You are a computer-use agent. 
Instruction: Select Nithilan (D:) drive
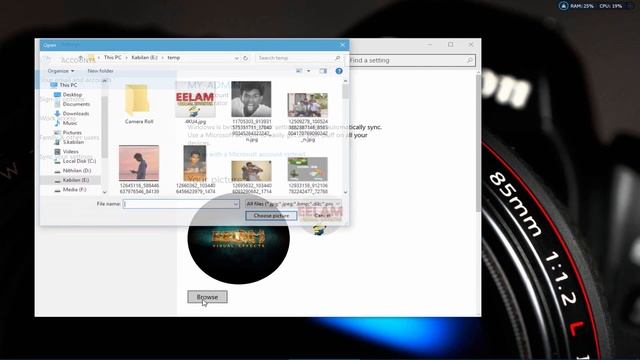pyautogui.click(x=73, y=171)
